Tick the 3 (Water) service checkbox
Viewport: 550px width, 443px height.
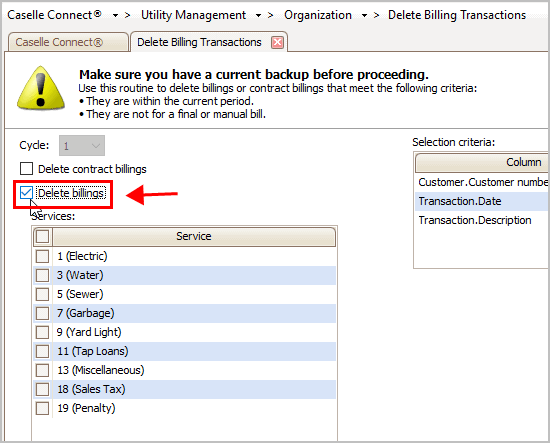pyautogui.click(x=42, y=275)
